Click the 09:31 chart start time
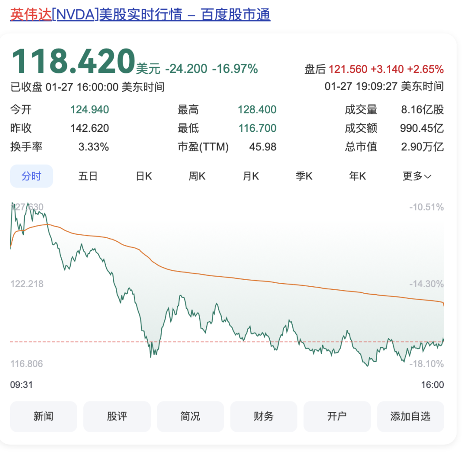This screenshot has width=476, height=457. coord(21,385)
